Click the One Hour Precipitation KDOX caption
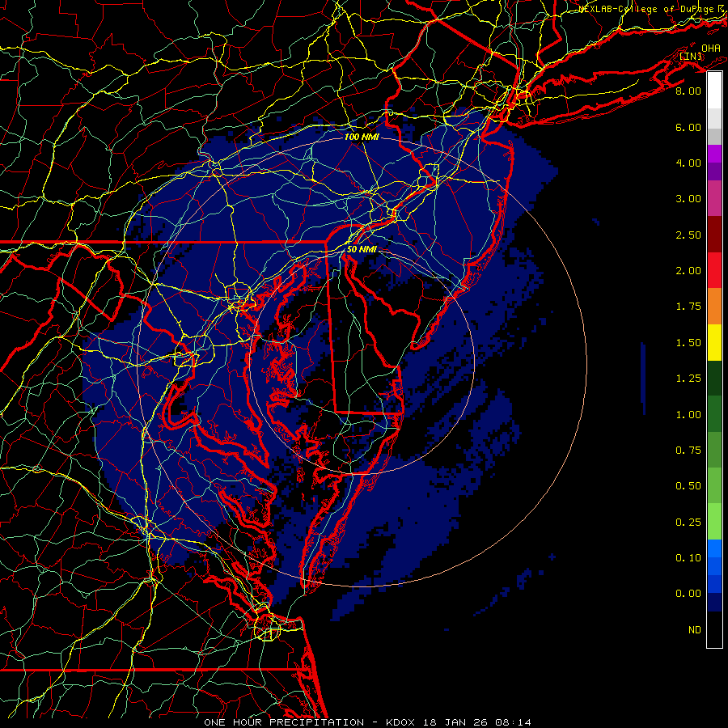Viewport: 728px width, 728px height. pyautogui.click(x=368, y=722)
